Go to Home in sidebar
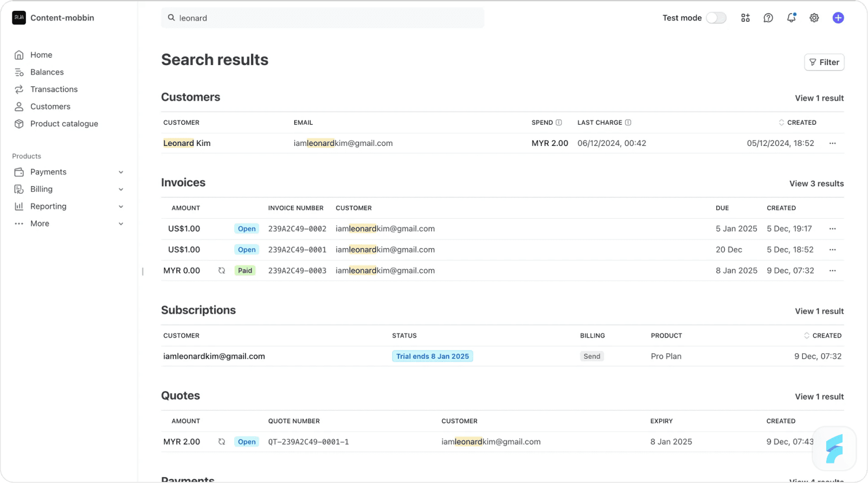The width and height of the screenshot is (868, 483). click(x=41, y=55)
